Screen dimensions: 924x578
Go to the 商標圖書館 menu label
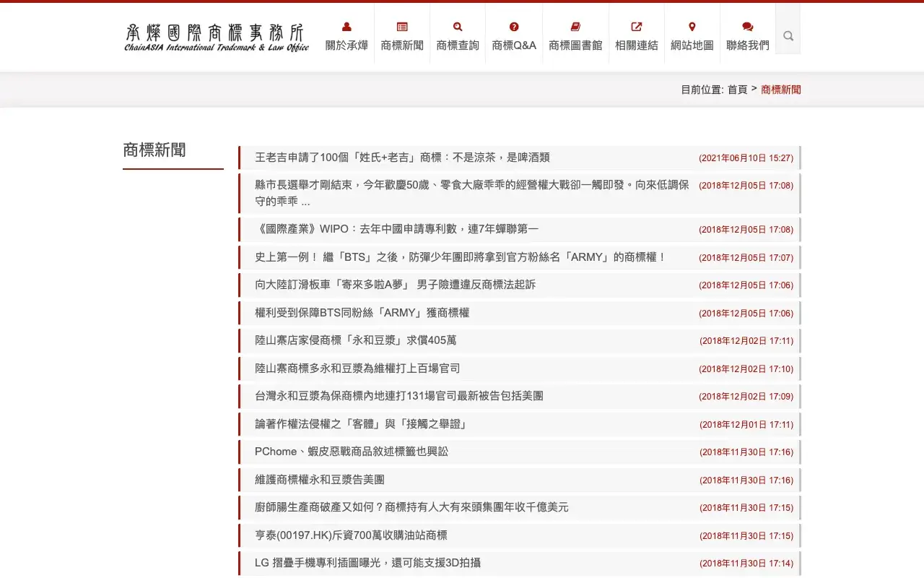(x=575, y=46)
